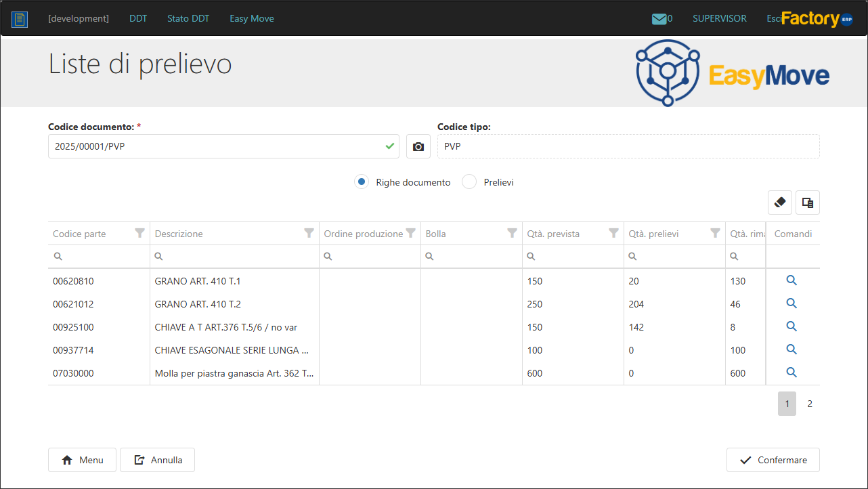Click the Codice tipo field
The height and width of the screenshot is (489, 868).
coord(628,146)
